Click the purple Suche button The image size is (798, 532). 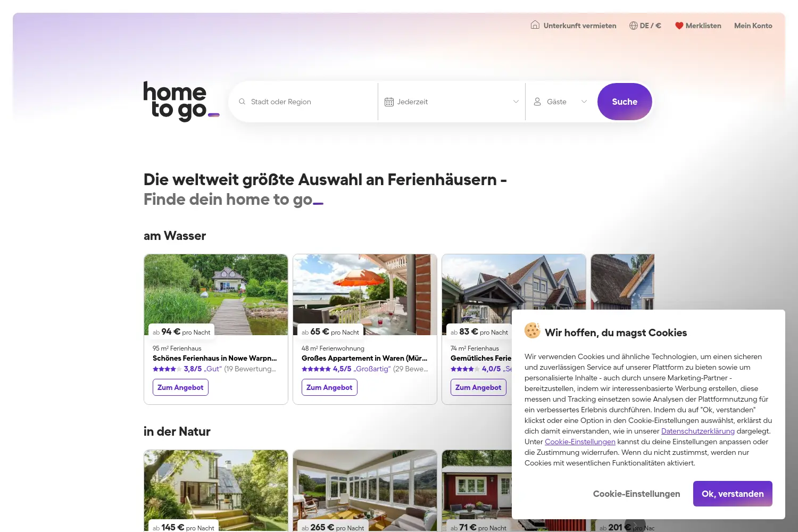point(625,102)
